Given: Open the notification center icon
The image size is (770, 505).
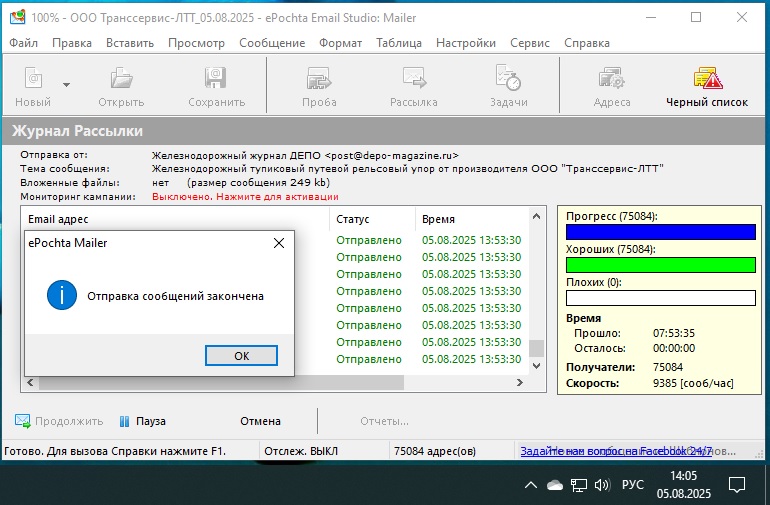Looking at the screenshot, I should [x=737, y=485].
